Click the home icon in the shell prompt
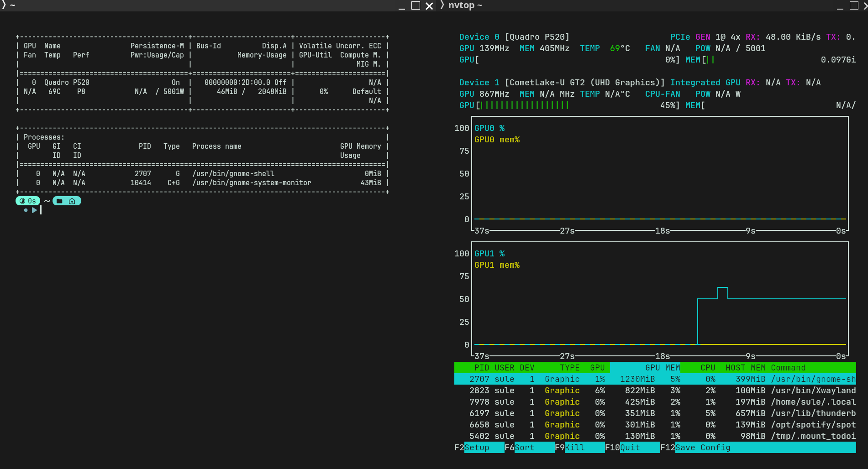This screenshot has width=868, height=469. click(x=72, y=201)
